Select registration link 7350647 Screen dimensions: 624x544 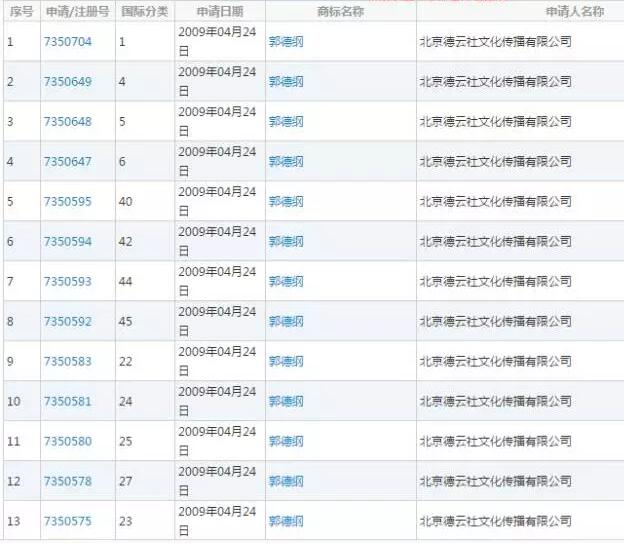coord(67,162)
